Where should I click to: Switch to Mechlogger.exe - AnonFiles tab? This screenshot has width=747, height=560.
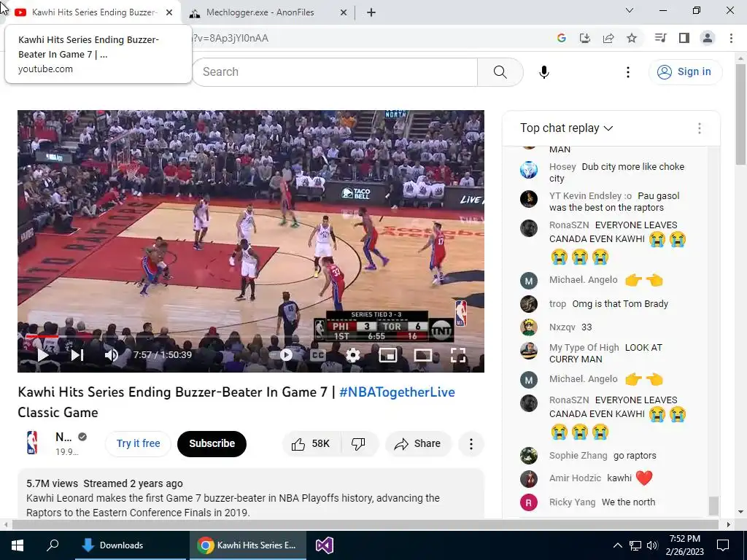click(x=260, y=13)
